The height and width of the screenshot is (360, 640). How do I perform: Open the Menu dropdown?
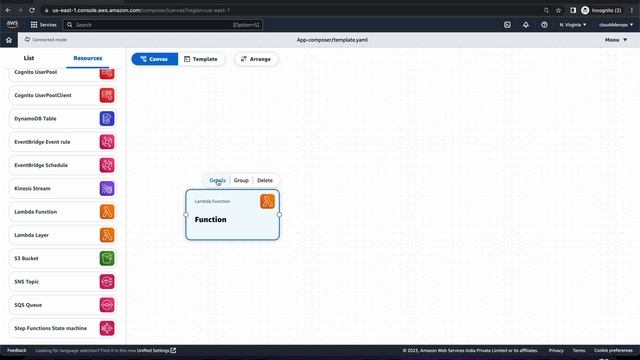click(x=616, y=40)
